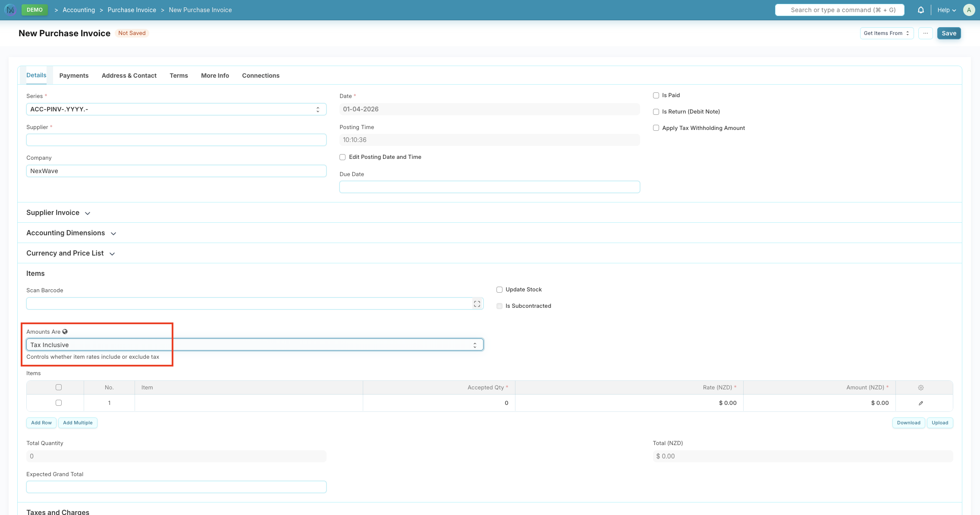Enable the Is Paid checkbox
Screen dimensions: 980x515
click(656, 95)
